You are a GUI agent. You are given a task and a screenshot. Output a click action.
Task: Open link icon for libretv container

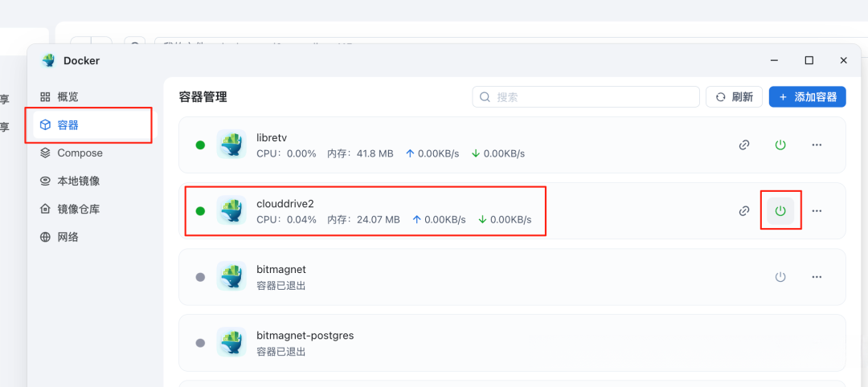[744, 145]
